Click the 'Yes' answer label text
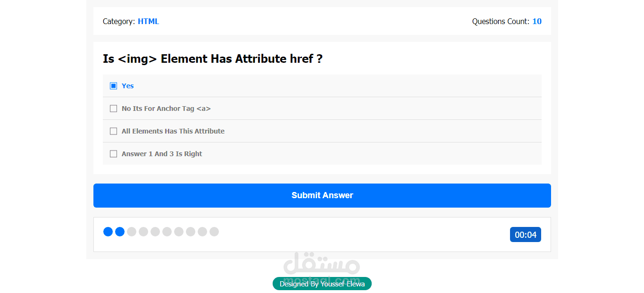 click(128, 86)
